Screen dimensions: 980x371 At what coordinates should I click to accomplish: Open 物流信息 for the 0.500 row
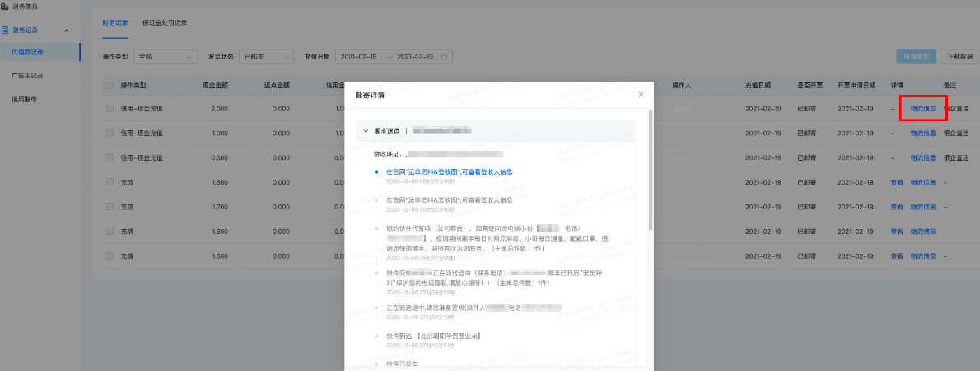tap(923, 157)
